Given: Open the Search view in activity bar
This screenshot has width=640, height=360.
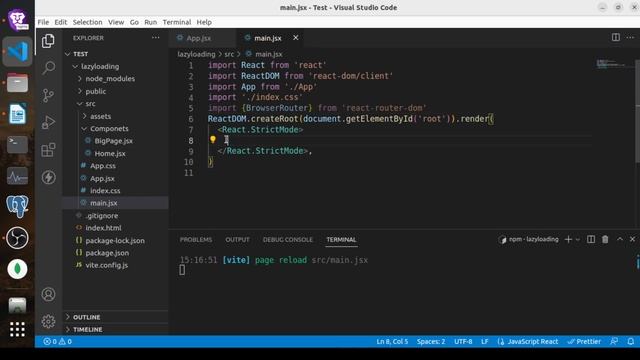Looking at the screenshot, I should (x=48, y=68).
